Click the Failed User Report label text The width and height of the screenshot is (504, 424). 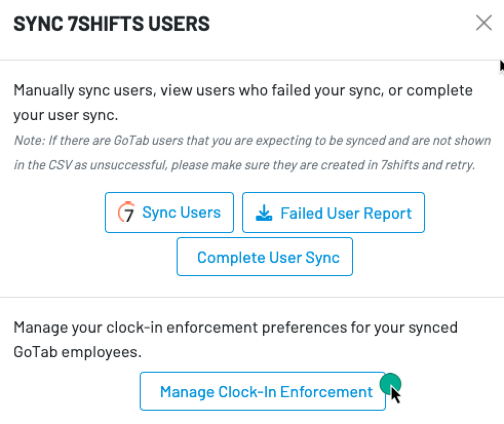click(x=347, y=212)
